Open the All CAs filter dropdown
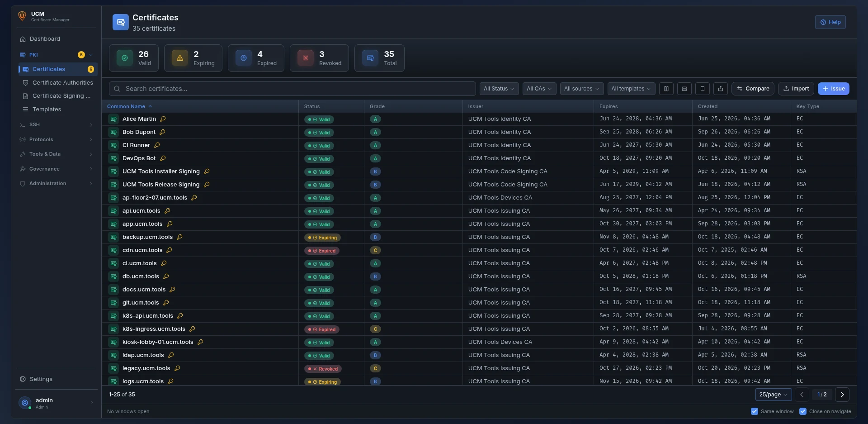This screenshot has height=424, width=868. 539,89
